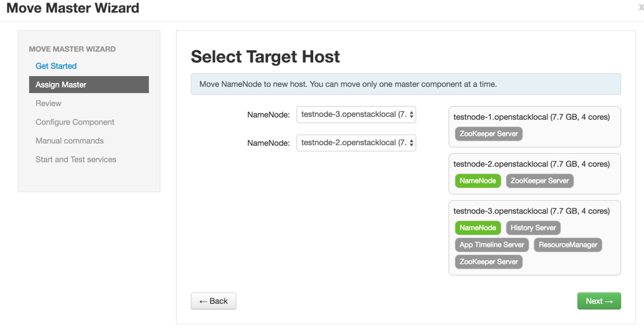The height and width of the screenshot is (334, 644).
Task: Click green NameNode badge on testnode-3
Action: tap(478, 228)
